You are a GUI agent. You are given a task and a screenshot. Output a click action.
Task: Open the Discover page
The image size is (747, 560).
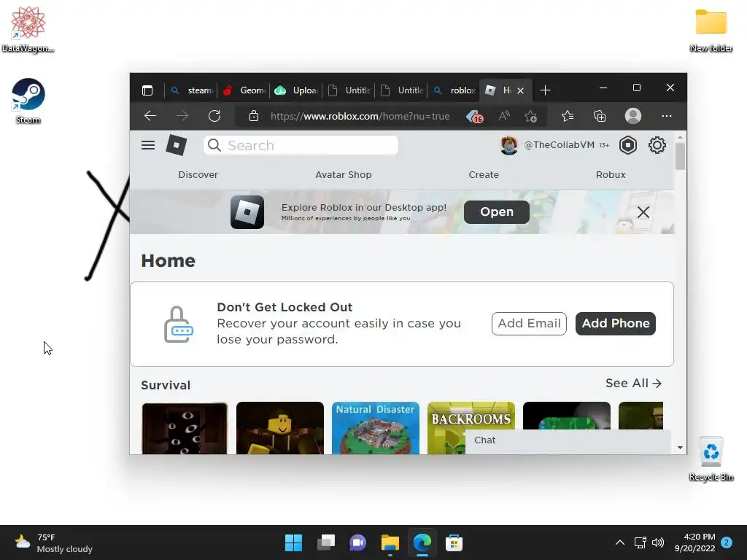click(198, 175)
